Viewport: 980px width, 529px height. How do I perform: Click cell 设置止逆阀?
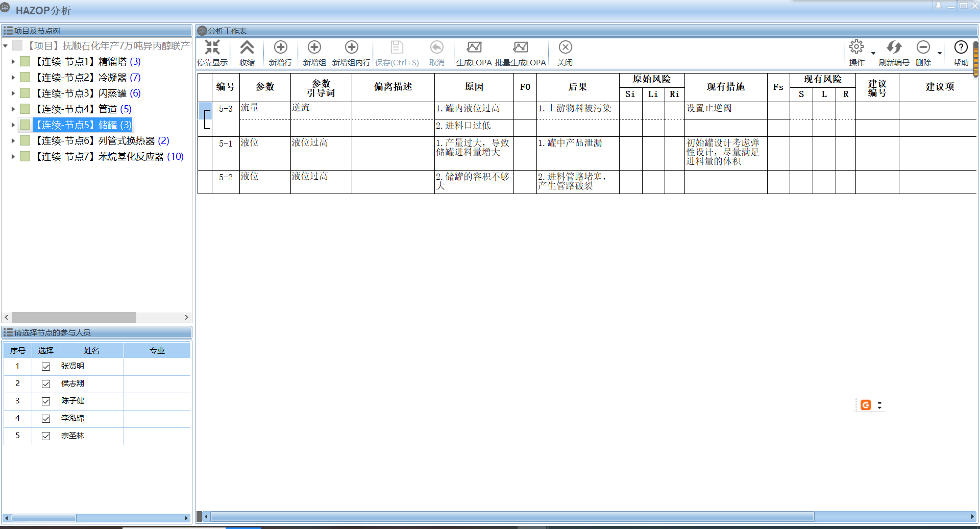(x=726, y=111)
